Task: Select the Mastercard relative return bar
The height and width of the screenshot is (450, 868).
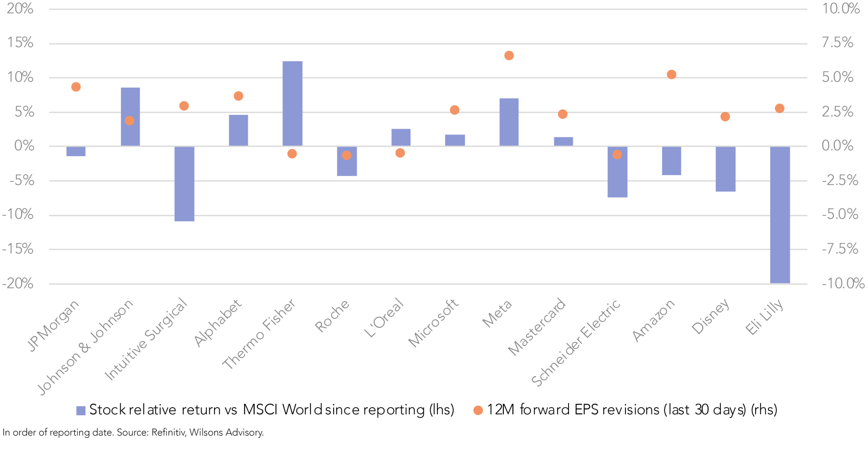Action: [563, 142]
